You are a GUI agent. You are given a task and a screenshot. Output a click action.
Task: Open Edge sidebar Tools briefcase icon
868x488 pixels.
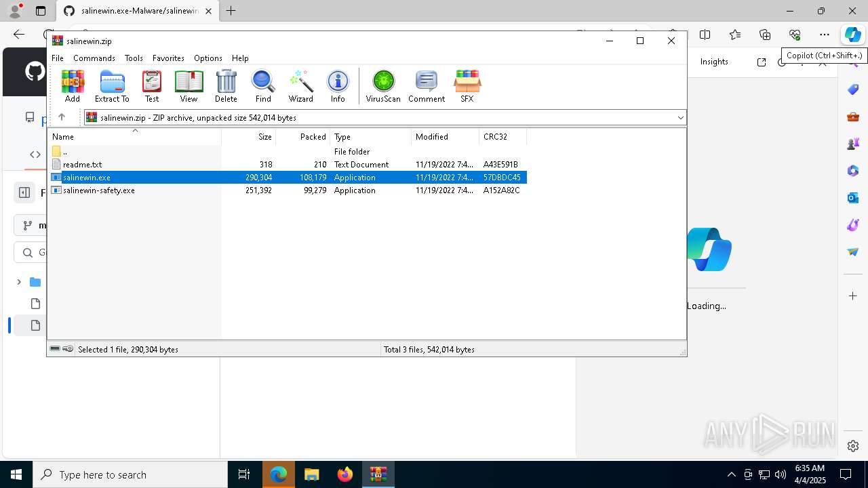tap(853, 117)
